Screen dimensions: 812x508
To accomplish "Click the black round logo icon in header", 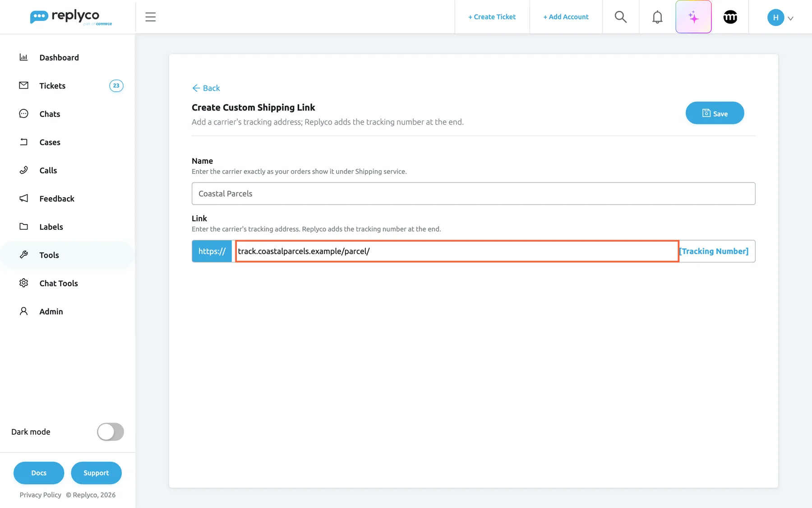I will pos(730,17).
